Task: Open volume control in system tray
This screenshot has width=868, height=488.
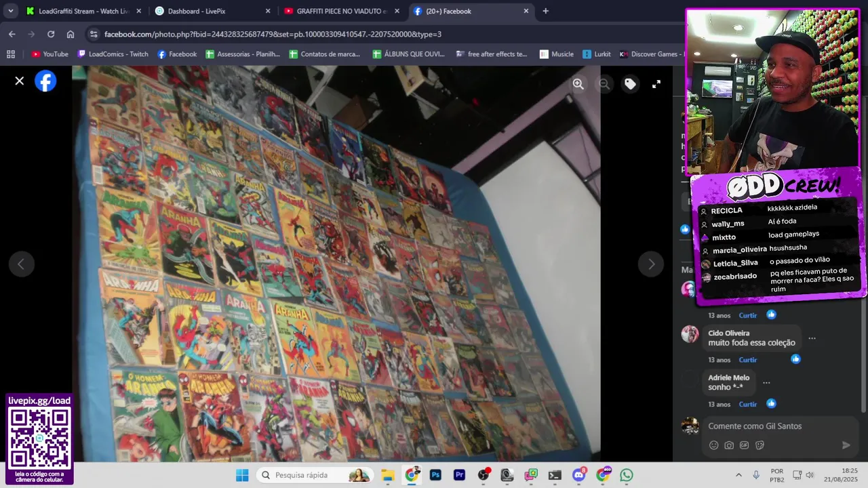Action: [810, 475]
